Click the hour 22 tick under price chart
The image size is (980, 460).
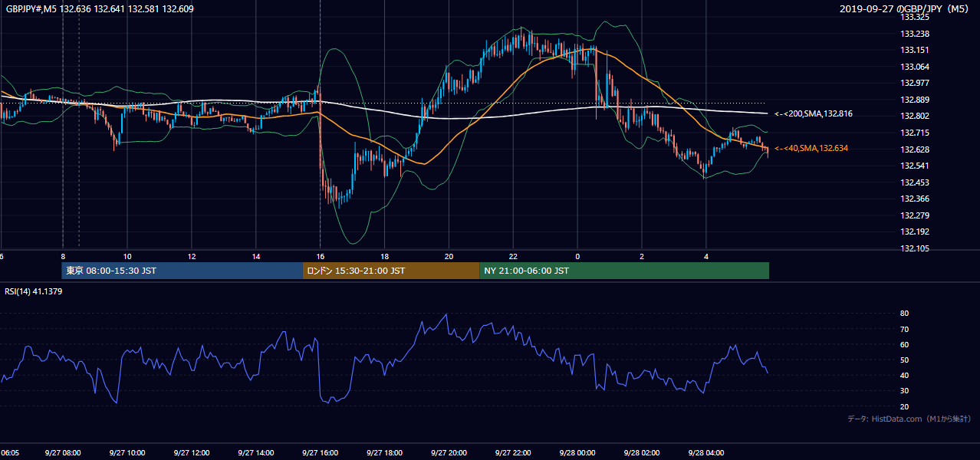pyautogui.click(x=514, y=257)
